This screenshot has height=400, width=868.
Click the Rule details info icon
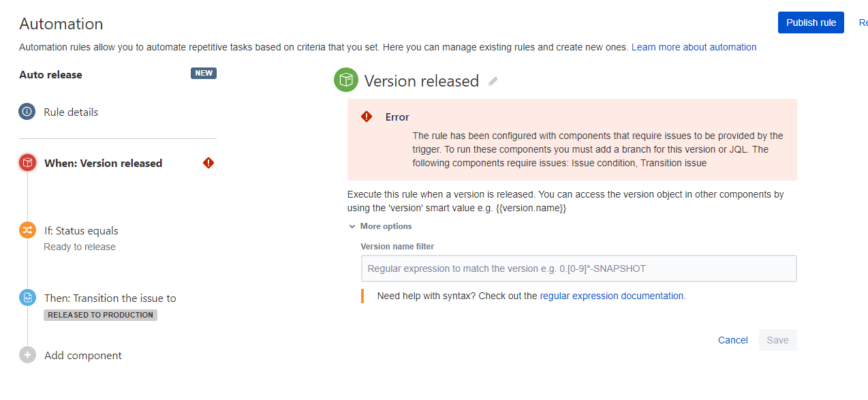(27, 112)
